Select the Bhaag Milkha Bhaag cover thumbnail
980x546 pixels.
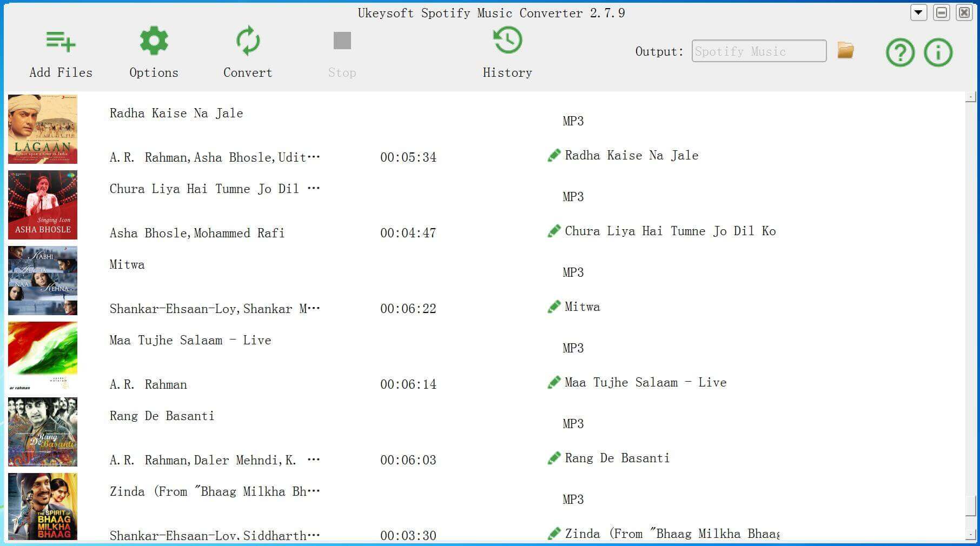tap(43, 507)
